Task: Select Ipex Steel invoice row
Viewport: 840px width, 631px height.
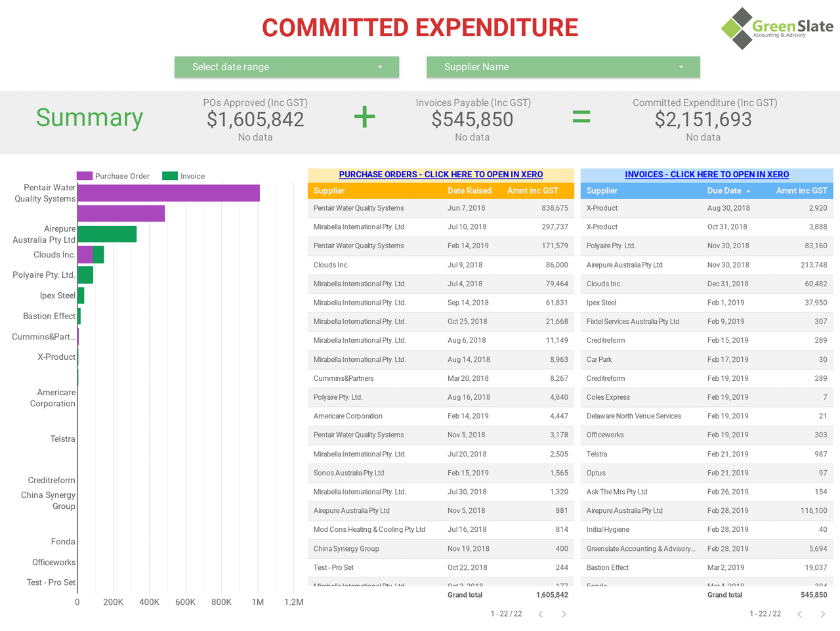Action: click(707, 303)
